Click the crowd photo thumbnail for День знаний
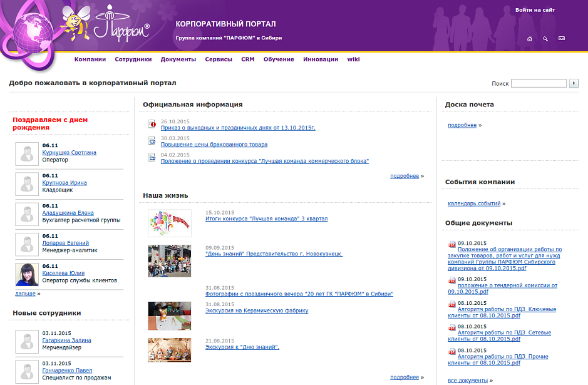 click(170, 261)
